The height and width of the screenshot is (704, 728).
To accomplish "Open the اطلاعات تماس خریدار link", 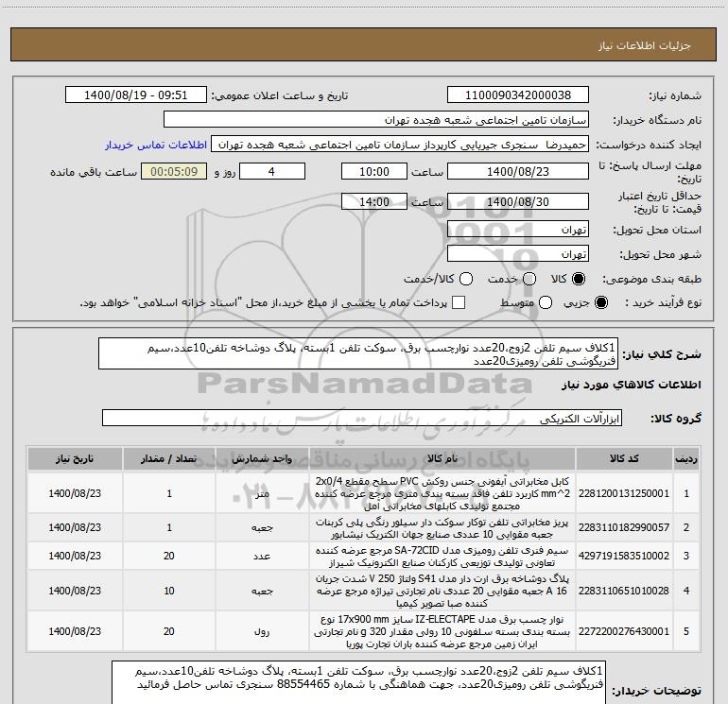I will (x=156, y=145).
